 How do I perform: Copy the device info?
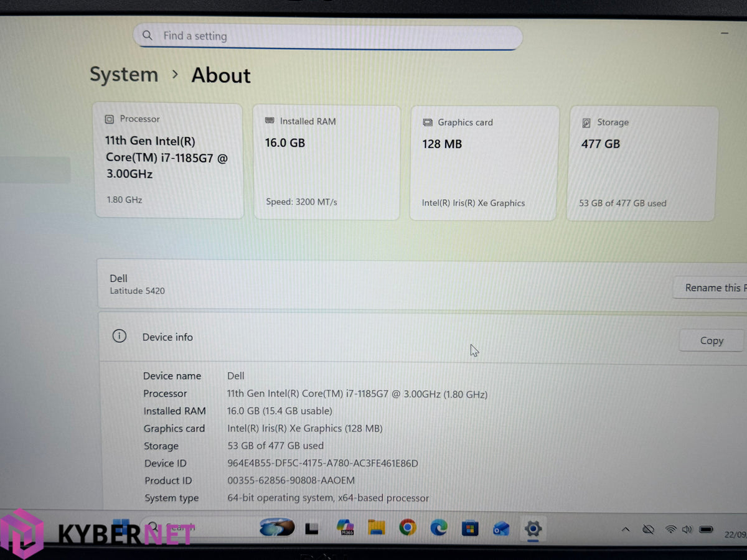click(712, 341)
